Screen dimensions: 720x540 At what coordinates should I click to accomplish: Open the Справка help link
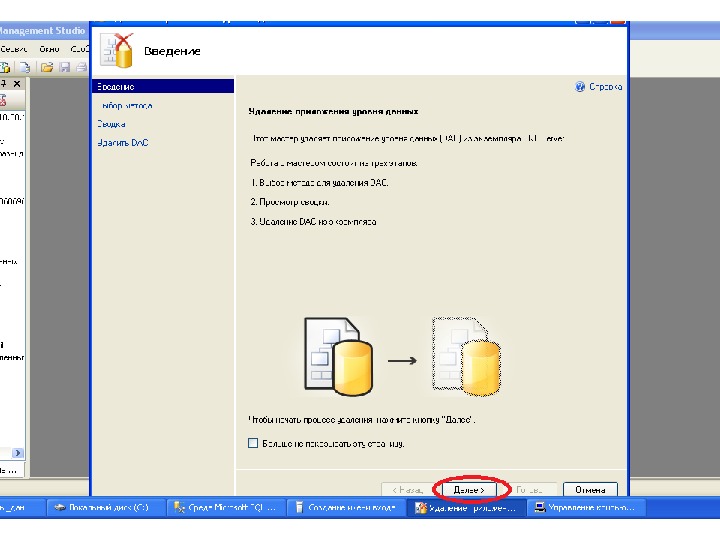click(605, 86)
